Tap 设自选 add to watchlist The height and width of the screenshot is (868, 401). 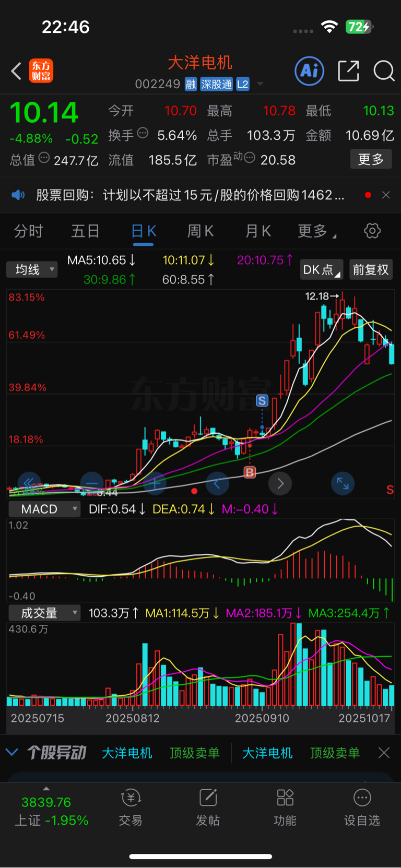pos(362,807)
